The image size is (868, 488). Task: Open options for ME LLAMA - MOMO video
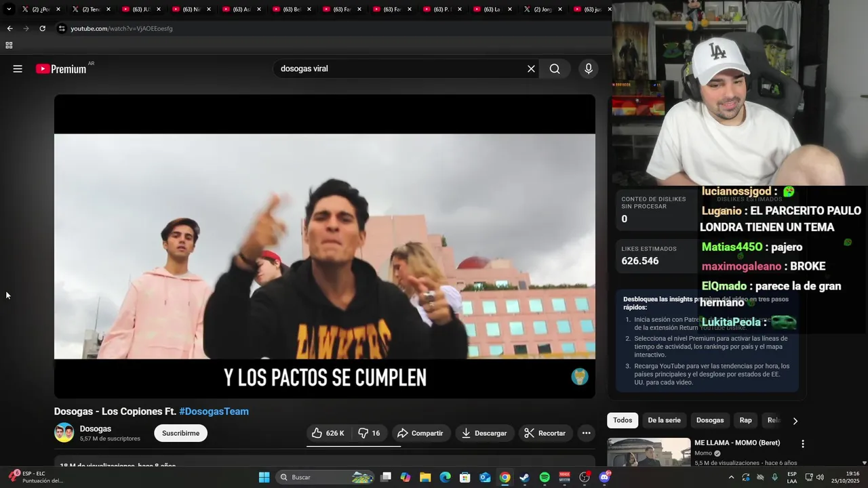[x=803, y=444]
